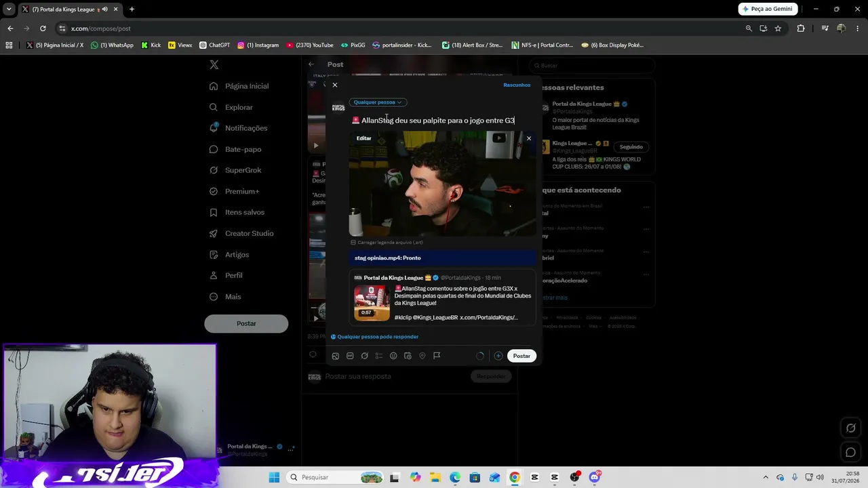The width and height of the screenshot is (868, 488).
Task: Open Itens salvos bookmarks
Action: point(237,212)
